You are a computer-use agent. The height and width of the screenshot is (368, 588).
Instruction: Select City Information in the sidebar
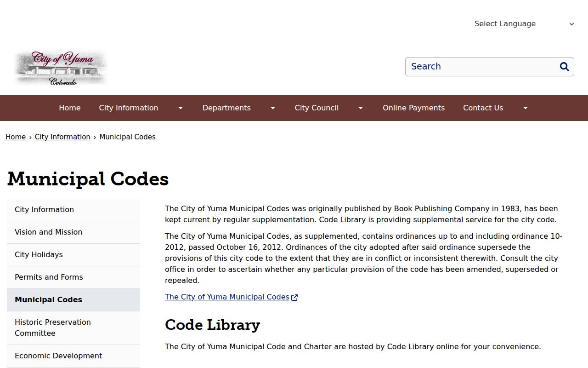73,210
